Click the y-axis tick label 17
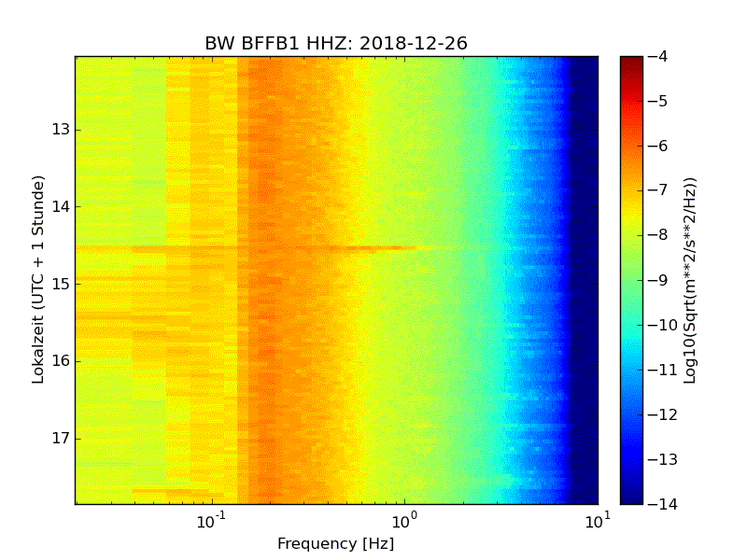Viewport: 747px width, 560px height. [x=61, y=438]
